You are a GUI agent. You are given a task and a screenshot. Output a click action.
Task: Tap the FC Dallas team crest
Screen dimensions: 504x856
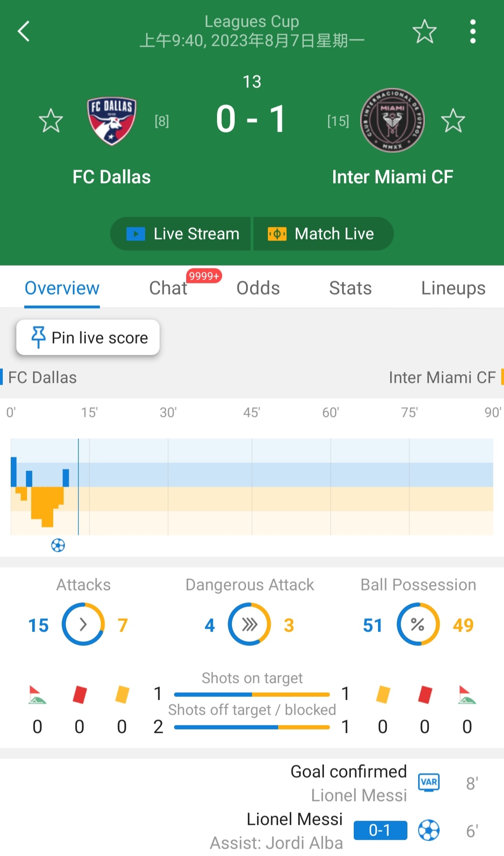[x=112, y=120]
